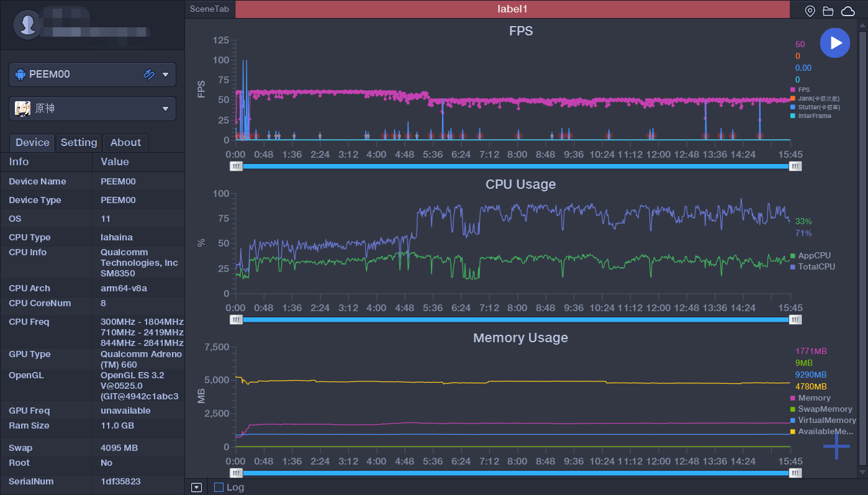The image size is (868, 495).
Task: Open the folder icon for saved records
Action: point(828,11)
